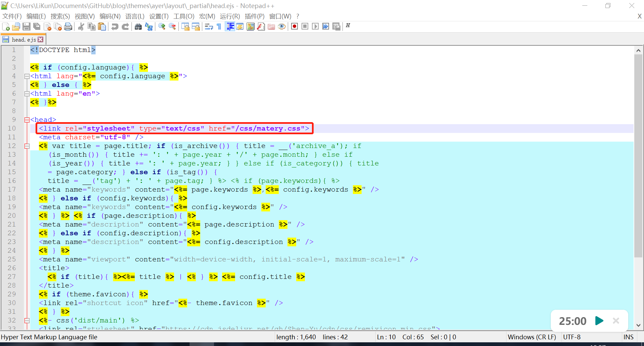This screenshot has height=346, width=644.
Task: Click the Save All icon
Action: pyautogui.click(x=37, y=27)
